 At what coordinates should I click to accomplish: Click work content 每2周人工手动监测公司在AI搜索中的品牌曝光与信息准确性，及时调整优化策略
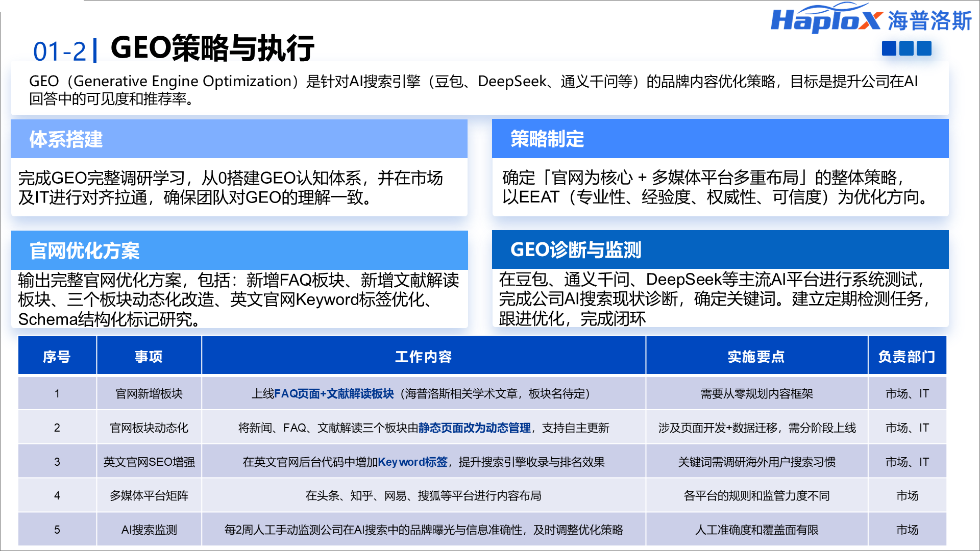pyautogui.click(x=424, y=530)
